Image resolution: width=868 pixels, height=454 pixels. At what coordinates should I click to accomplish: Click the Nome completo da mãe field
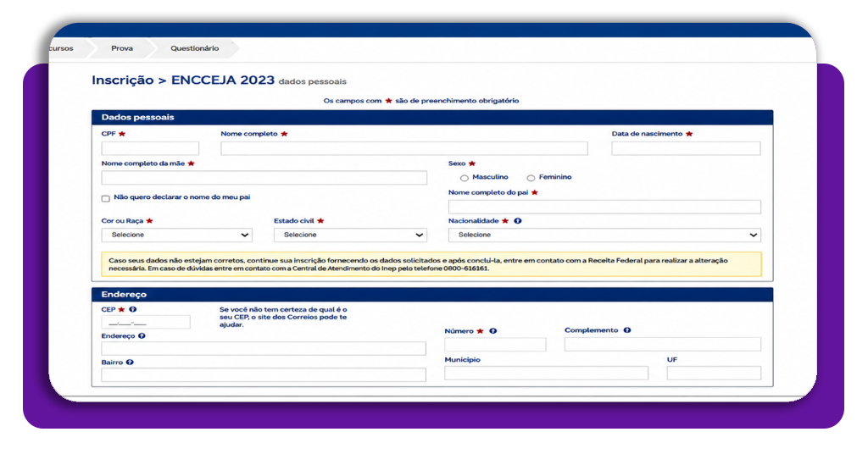[x=264, y=178]
